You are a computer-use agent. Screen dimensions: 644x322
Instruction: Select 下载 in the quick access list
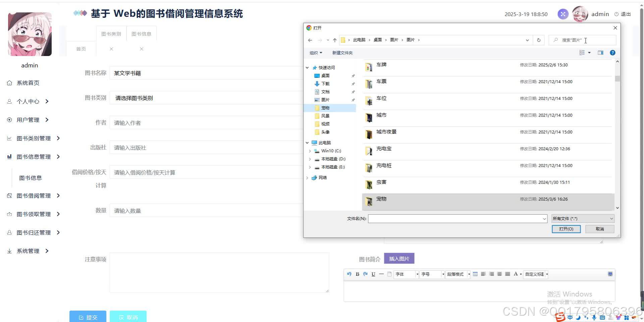coord(325,84)
